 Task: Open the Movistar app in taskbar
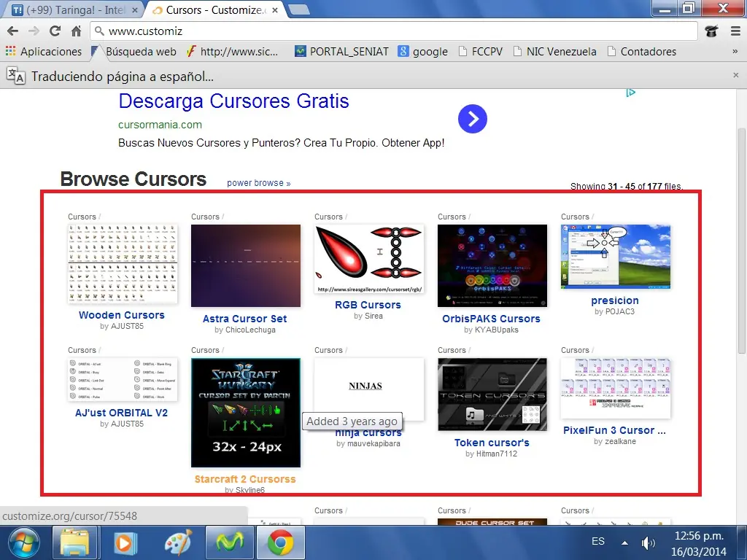point(229,542)
